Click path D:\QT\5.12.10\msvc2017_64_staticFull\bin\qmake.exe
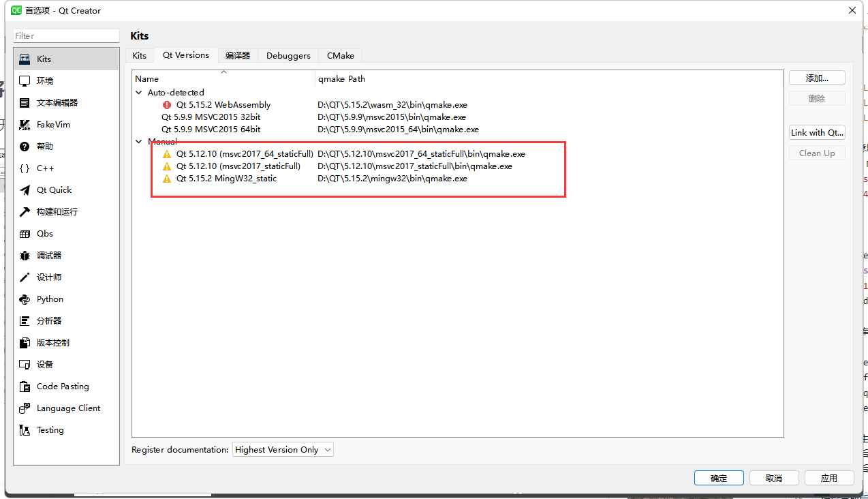868x499 pixels. coord(421,154)
